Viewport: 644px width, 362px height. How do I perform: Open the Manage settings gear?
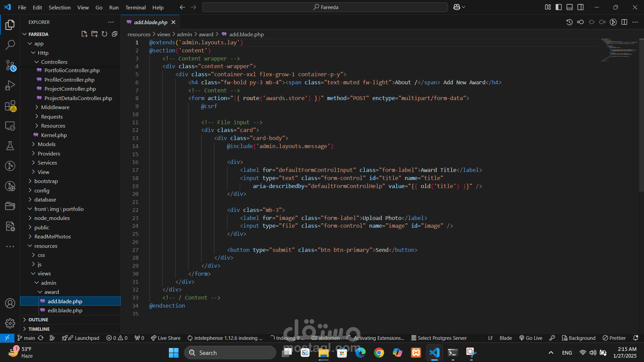pyautogui.click(x=10, y=323)
